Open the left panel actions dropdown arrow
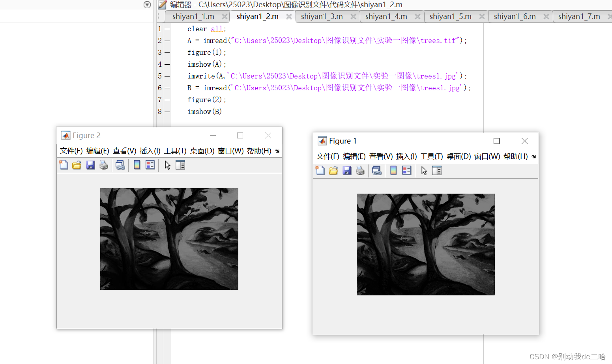Viewport: 612px width, 364px height. tap(147, 5)
